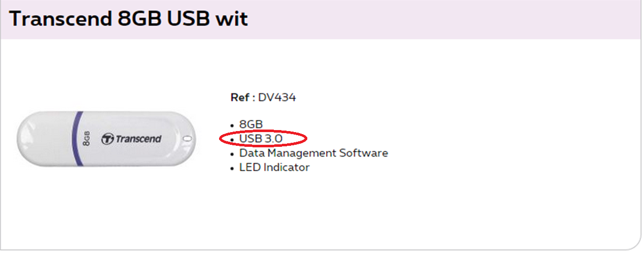Viewport: 644px width, 253px height.
Task: Click the bullet before "Data Management Software"
Action: 232,154
